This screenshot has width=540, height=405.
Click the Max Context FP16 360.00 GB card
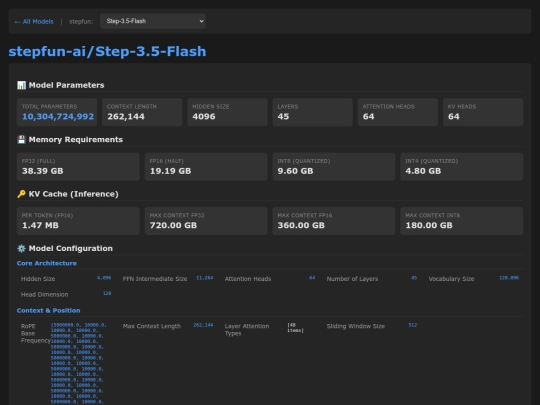click(334, 221)
